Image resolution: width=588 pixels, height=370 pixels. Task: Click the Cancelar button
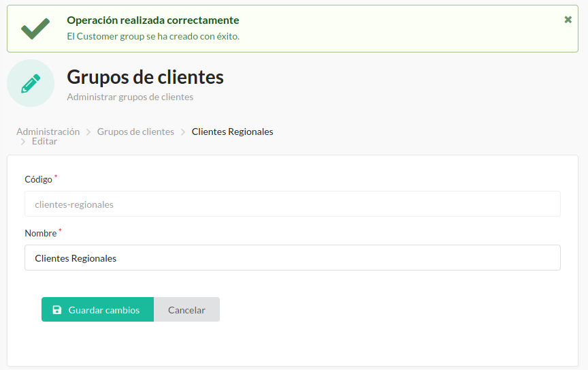pos(186,309)
